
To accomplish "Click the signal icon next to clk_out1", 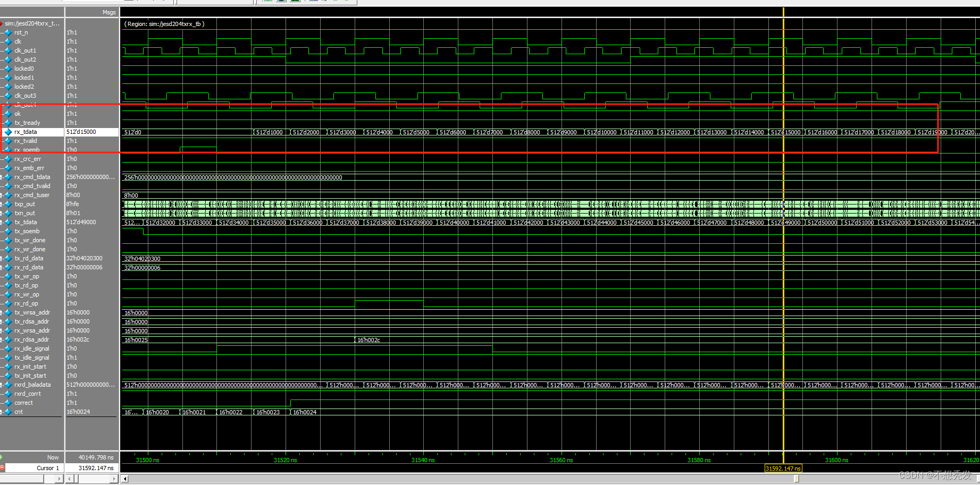I will 9,50.
